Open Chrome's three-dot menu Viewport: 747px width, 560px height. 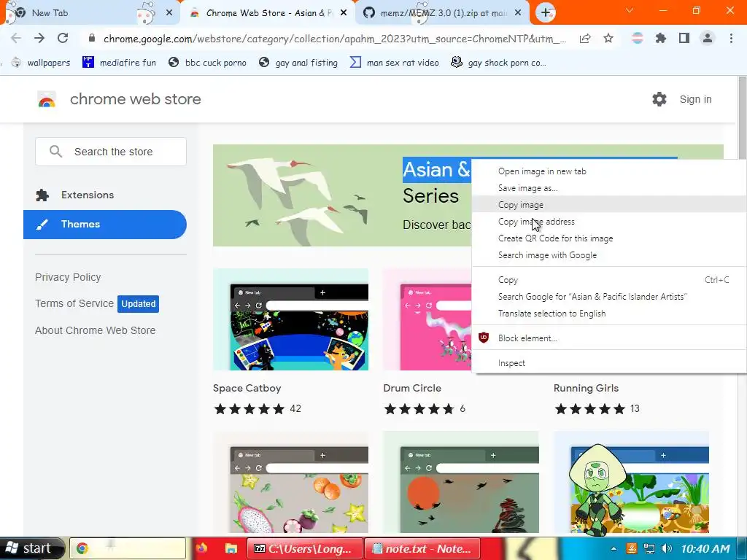pos(731,39)
